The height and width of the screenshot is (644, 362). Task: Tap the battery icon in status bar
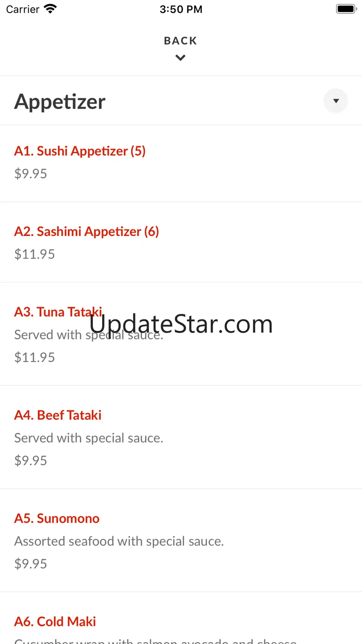[346, 9]
